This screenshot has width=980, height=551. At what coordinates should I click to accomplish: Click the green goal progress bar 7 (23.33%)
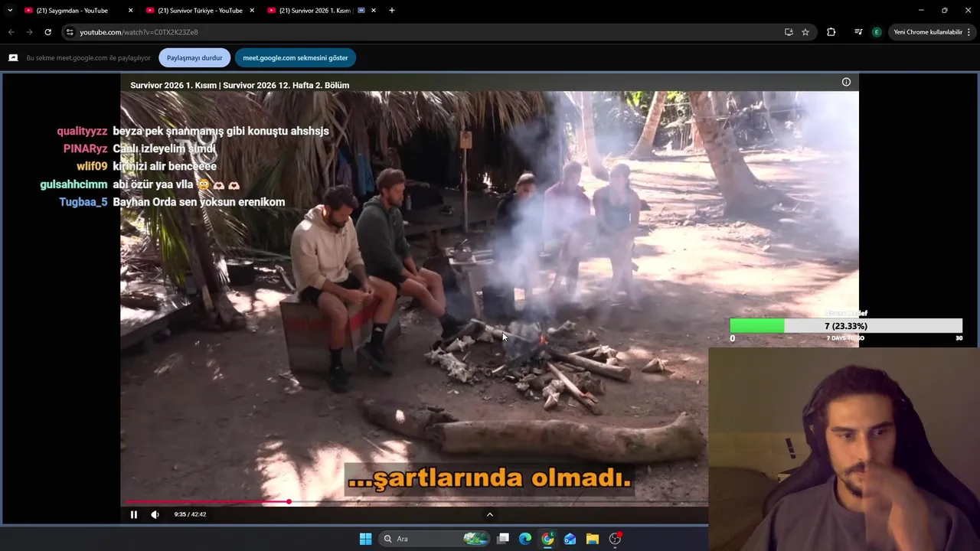click(x=846, y=326)
